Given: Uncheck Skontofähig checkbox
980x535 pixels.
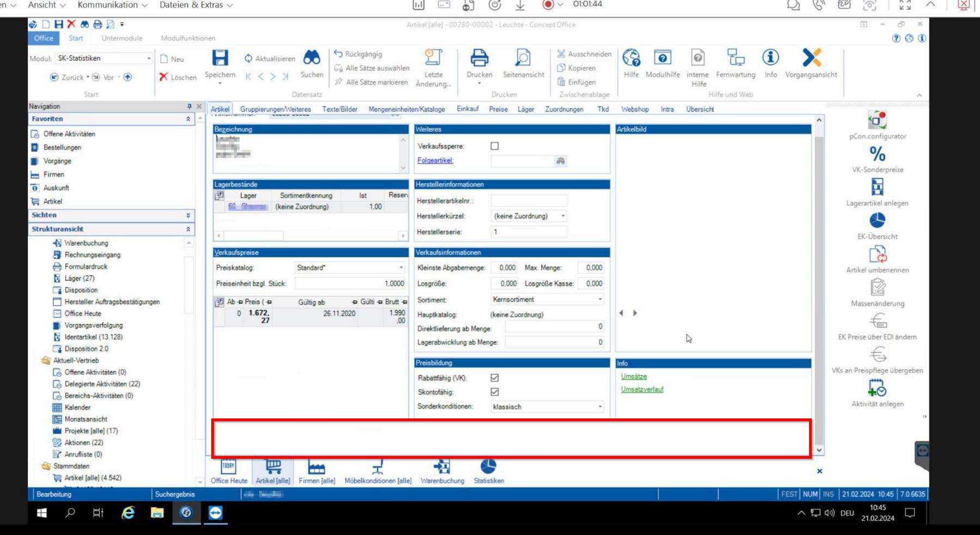Looking at the screenshot, I should (494, 392).
